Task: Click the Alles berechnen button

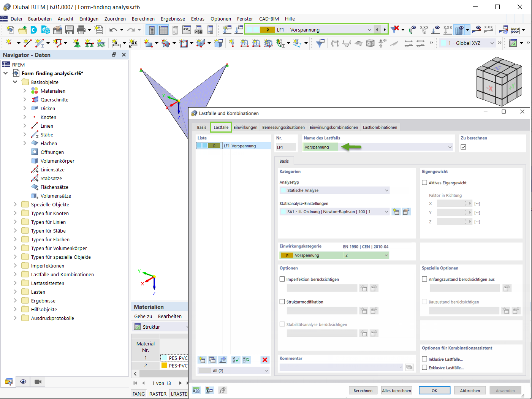Action: click(x=397, y=390)
